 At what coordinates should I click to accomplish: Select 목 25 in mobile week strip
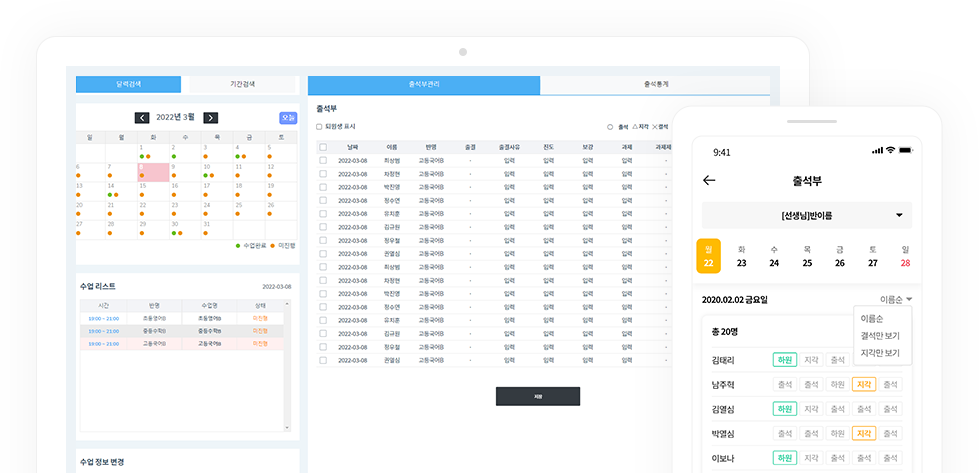pyautogui.click(x=807, y=256)
